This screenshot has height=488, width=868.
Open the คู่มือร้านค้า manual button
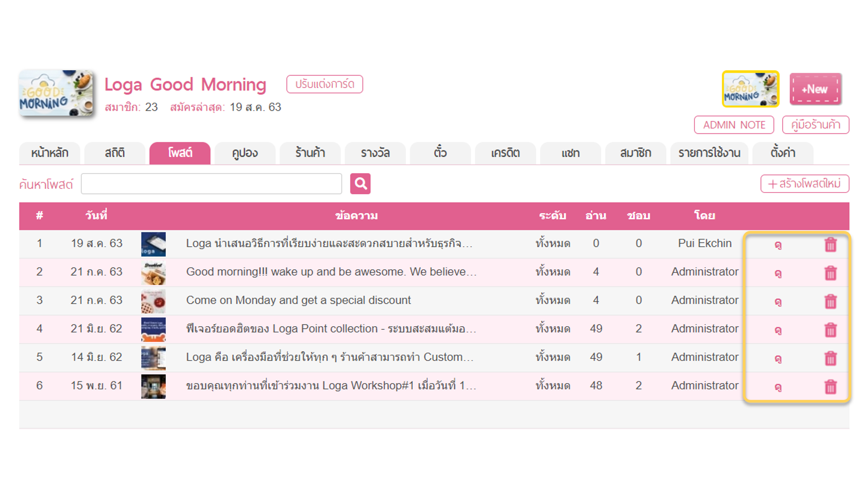(x=816, y=125)
